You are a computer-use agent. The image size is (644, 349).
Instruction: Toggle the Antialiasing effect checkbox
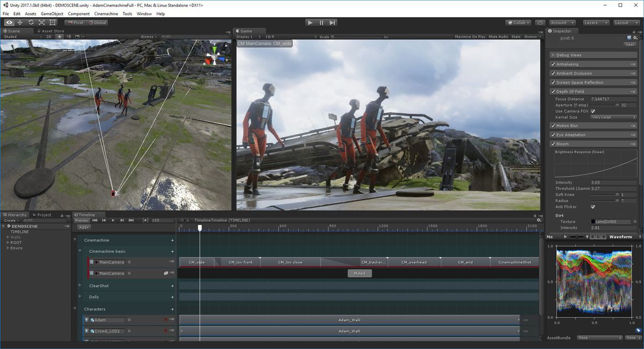(x=553, y=64)
